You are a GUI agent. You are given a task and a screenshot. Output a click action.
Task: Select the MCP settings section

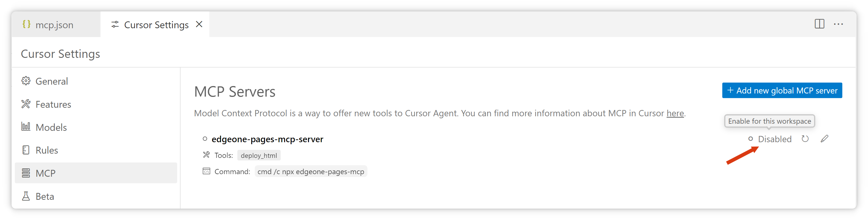pos(45,173)
